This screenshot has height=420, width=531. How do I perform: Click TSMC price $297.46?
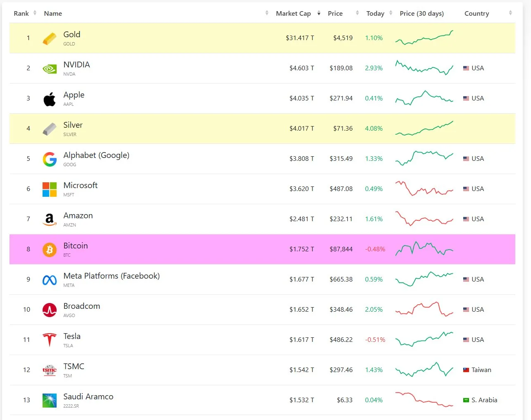tap(341, 370)
